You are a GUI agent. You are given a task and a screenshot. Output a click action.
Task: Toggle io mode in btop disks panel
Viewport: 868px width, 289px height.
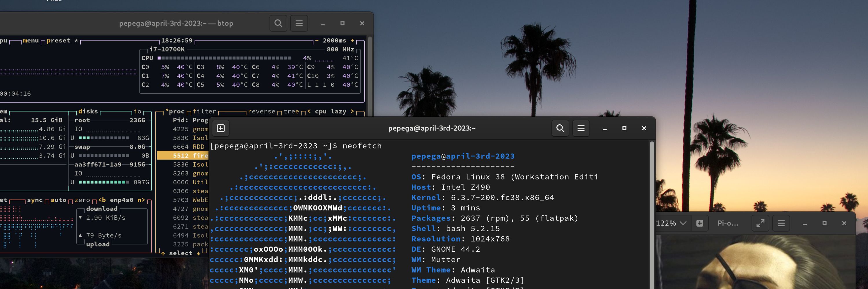click(137, 111)
